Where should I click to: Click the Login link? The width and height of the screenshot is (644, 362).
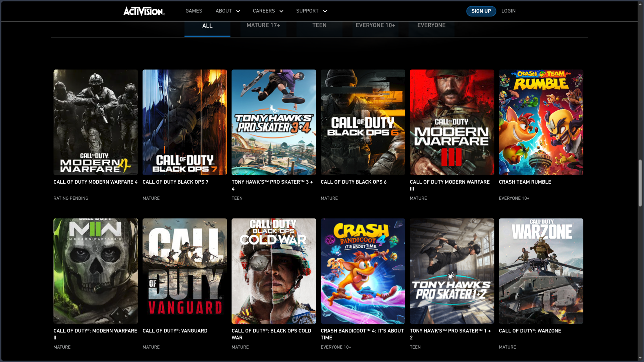coord(508,11)
